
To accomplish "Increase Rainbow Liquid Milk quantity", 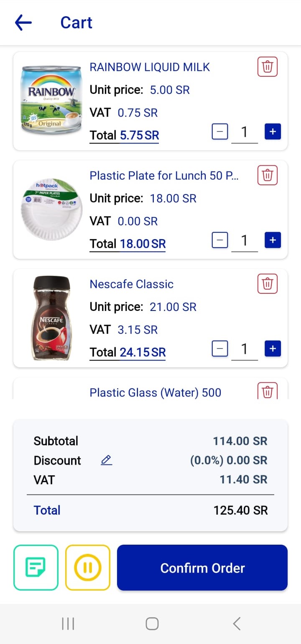I will click(x=273, y=132).
